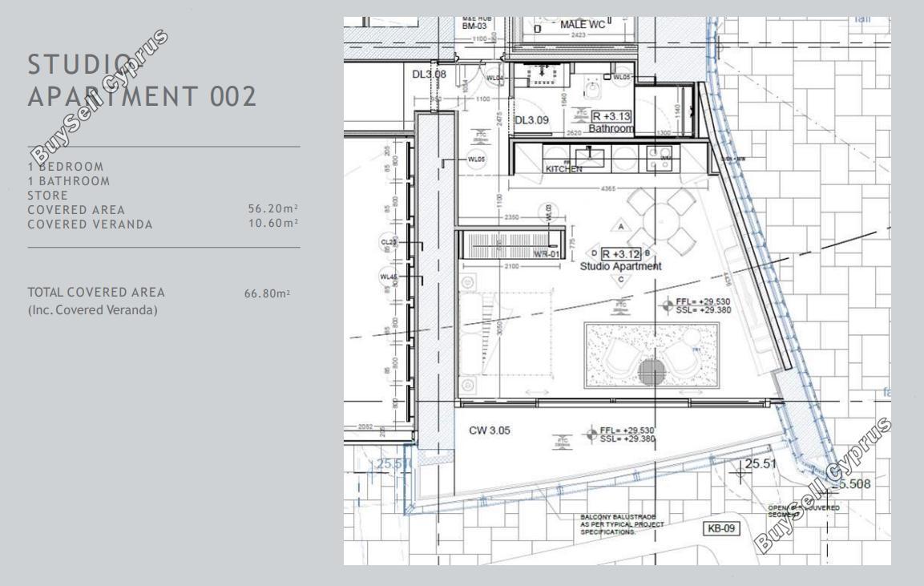
Task: Click the 'WL04' circled tag near the bathroom
Action: (495, 78)
